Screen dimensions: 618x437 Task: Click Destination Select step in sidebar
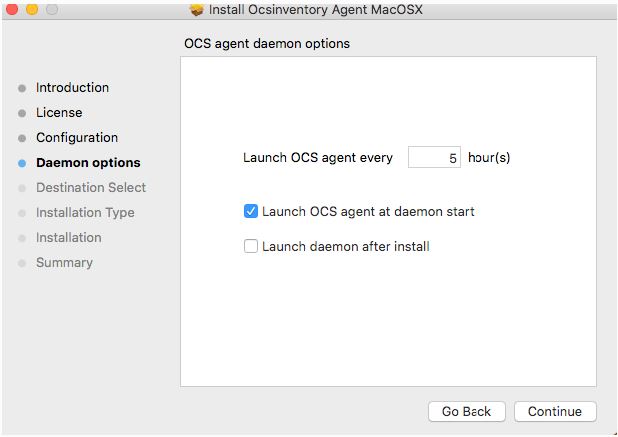point(91,188)
